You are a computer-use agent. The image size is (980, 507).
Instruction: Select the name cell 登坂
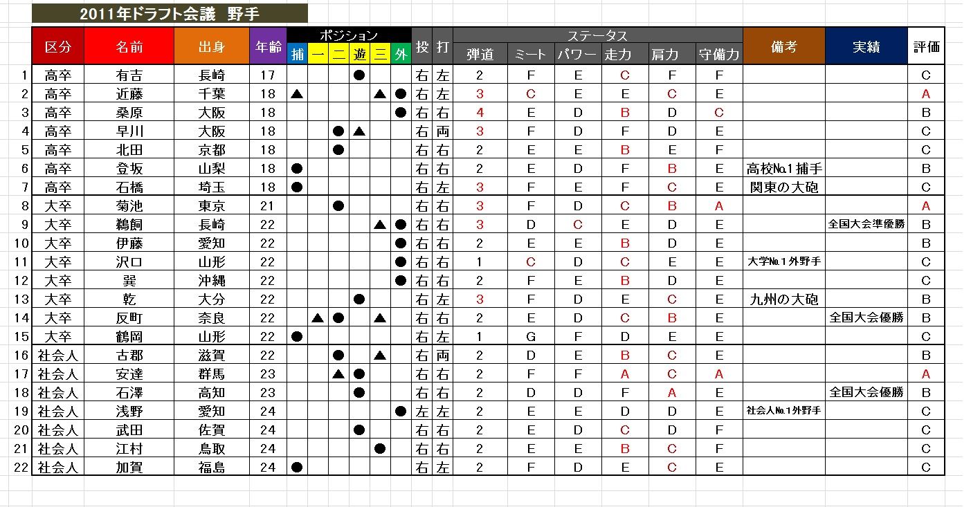pos(129,169)
